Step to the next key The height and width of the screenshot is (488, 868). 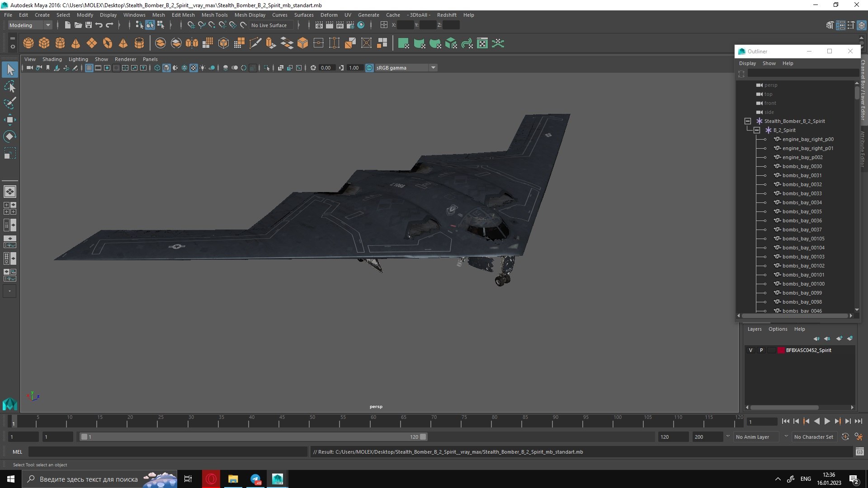(837, 421)
